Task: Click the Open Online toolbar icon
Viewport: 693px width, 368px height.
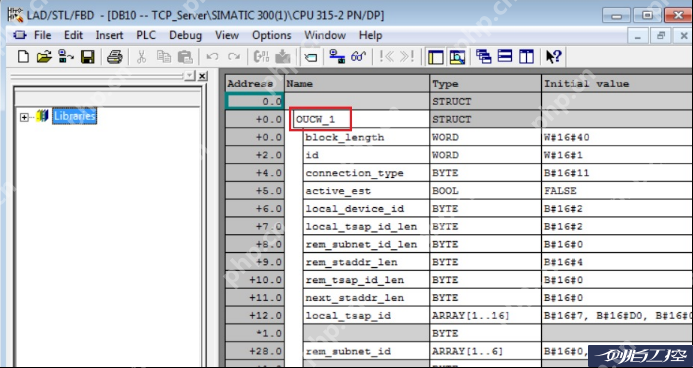Action: coord(66,57)
